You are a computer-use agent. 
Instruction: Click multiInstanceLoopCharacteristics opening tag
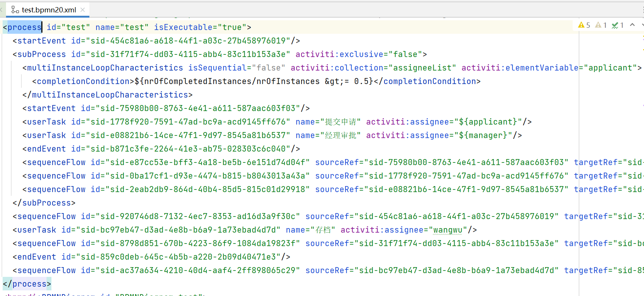(x=103, y=68)
